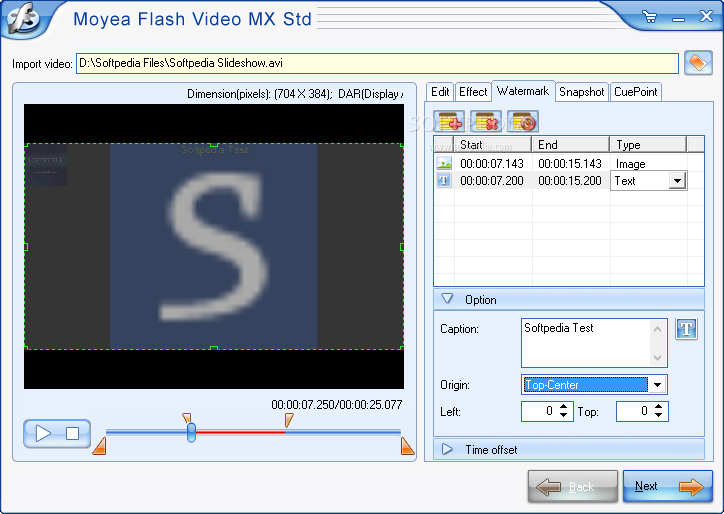Click the Back button
This screenshot has height=514, width=724.
tap(573, 486)
